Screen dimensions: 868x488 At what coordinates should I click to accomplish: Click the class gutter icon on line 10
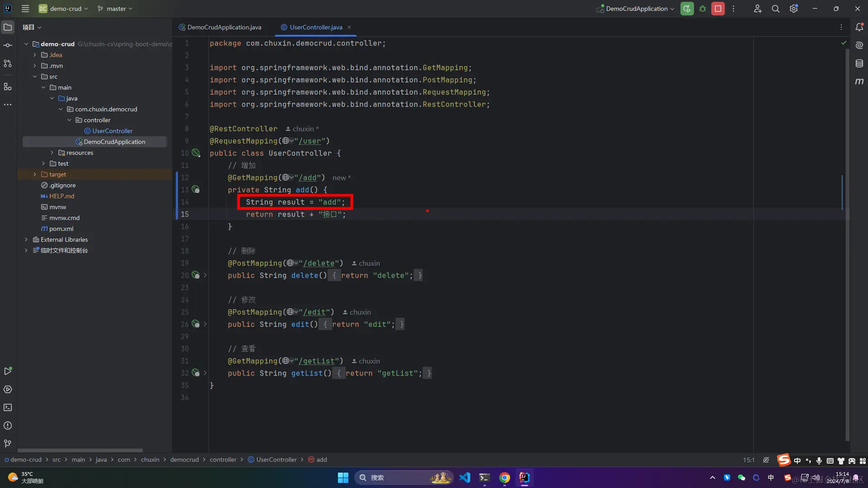pos(196,153)
